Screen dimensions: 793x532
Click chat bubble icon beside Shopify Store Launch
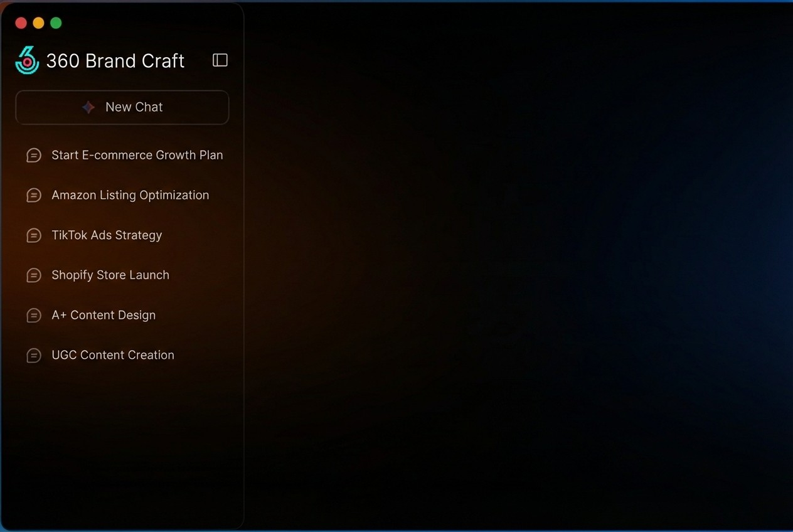pyautogui.click(x=34, y=275)
